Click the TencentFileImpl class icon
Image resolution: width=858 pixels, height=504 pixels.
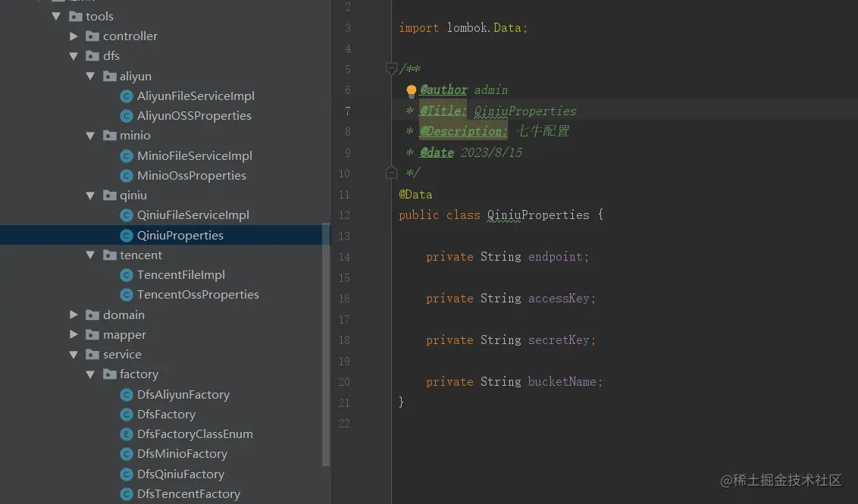coord(127,275)
